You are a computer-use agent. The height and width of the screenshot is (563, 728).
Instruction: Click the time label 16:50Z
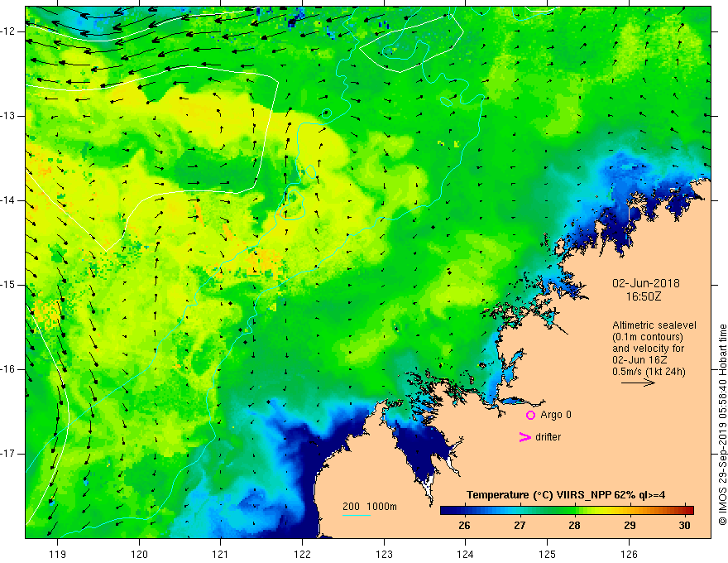tap(643, 296)
